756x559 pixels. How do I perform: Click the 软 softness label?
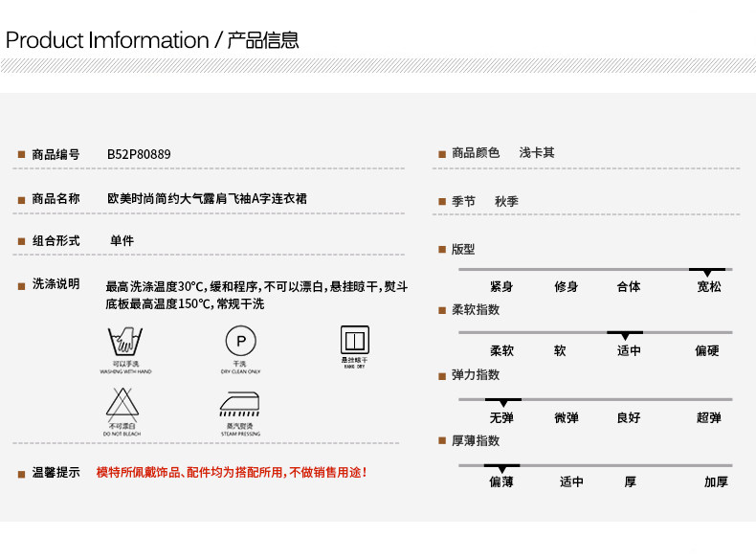point(560,350)
